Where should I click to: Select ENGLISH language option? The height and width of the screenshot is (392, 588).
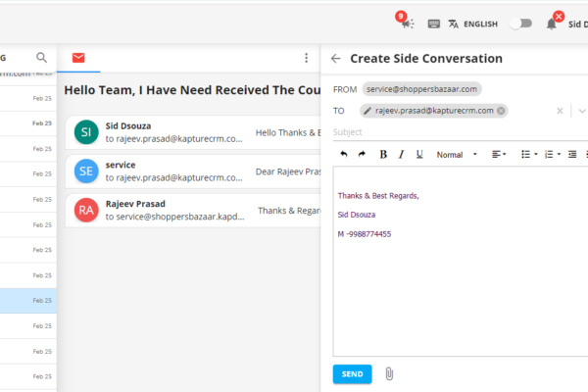point(480,24)
